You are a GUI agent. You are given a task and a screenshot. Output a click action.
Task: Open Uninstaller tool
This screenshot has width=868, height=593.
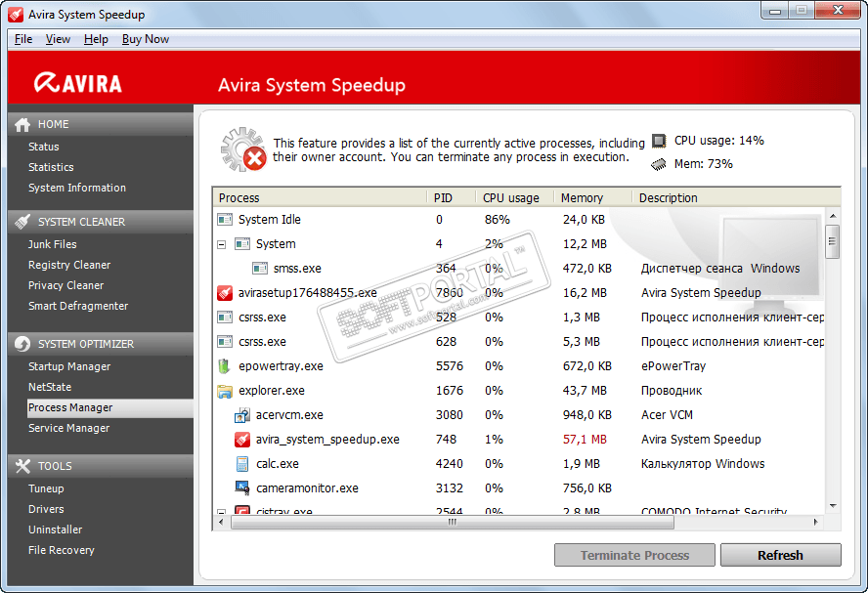(55, 529)
